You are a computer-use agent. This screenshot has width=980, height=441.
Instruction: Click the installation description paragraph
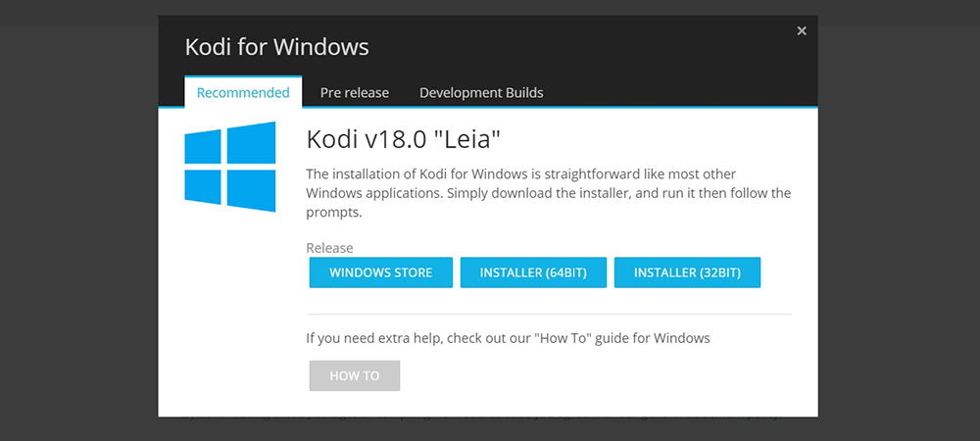[x=548, y=193]
